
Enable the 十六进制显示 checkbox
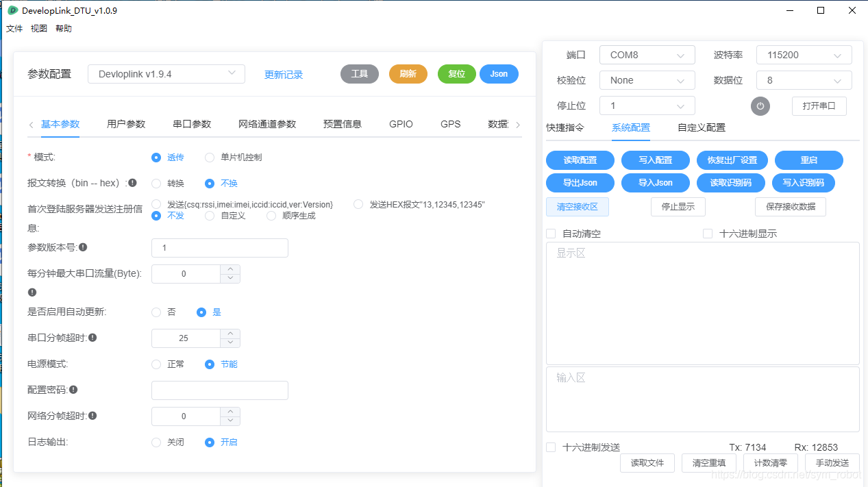pyautogui.click(x=707, y=234)
